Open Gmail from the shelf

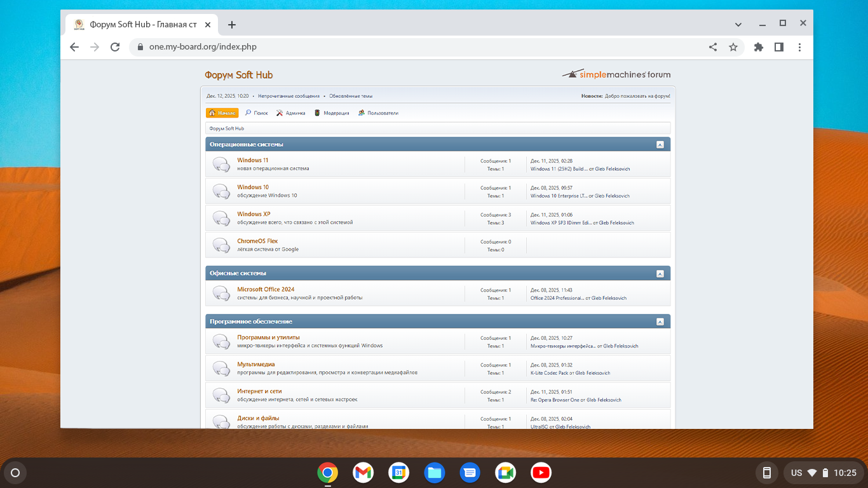[x=363, y=473]
